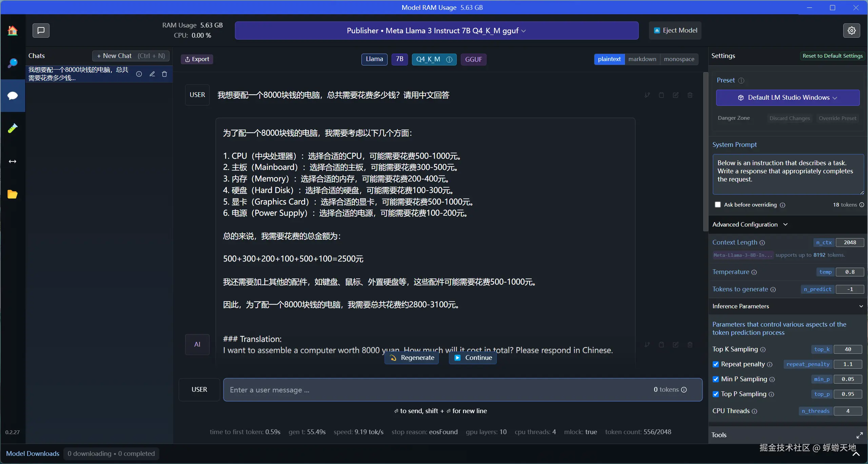This screenshot has height=464, width=868.
Task: Rename chat using the pencil icon
Action: coord(152,74)
